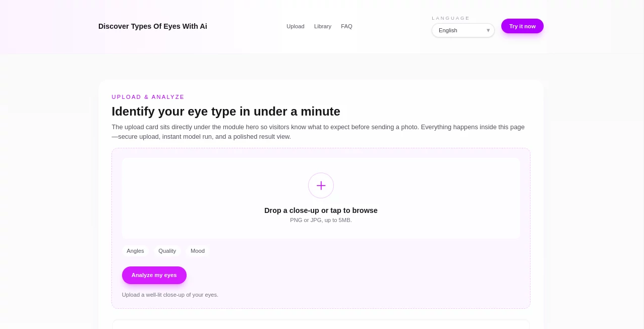Activate the Mood chip

(197, 251)
